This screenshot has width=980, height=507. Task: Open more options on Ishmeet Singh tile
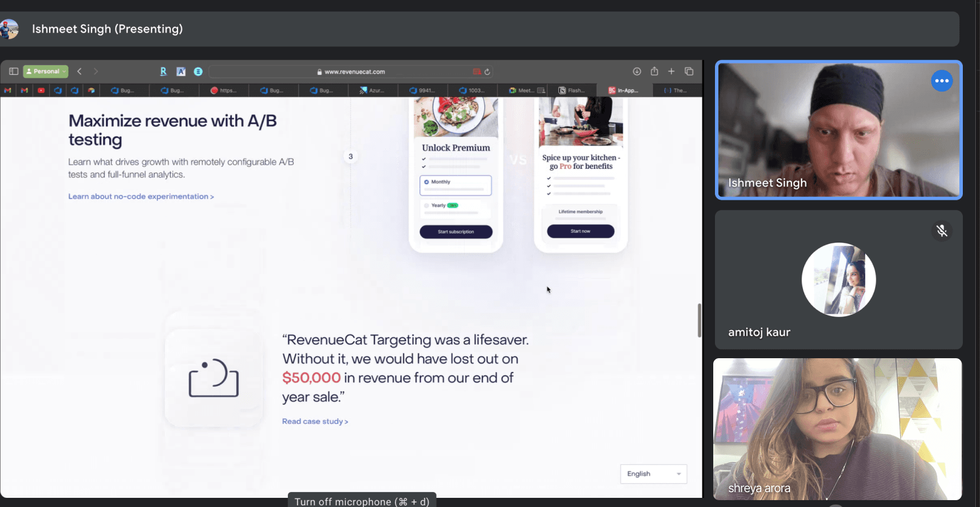tap(942, 81)
